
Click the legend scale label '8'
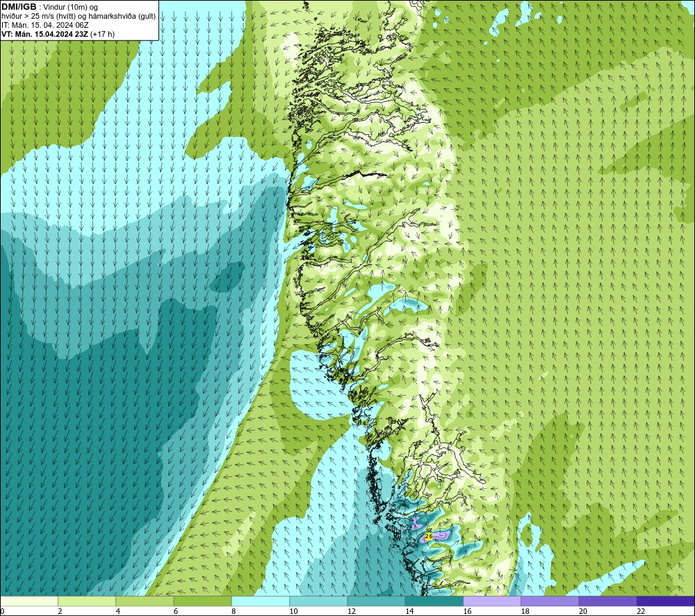click(x=234, y=611)
